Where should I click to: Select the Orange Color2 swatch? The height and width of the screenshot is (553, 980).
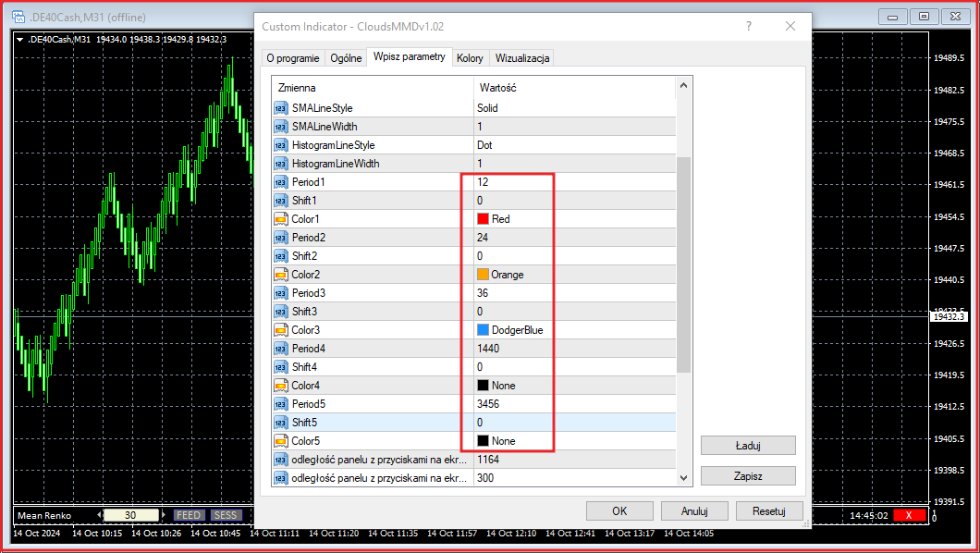(x=483, y=275)
